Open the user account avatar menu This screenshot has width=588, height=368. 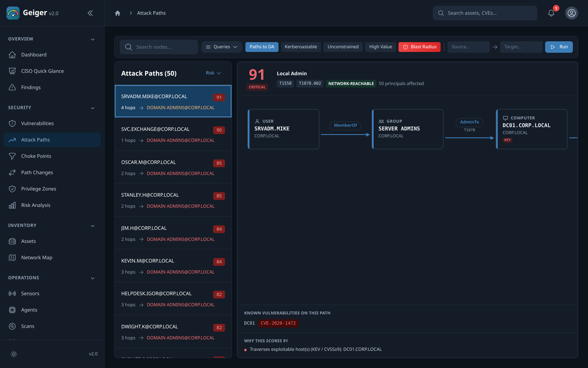coord(571,13)
